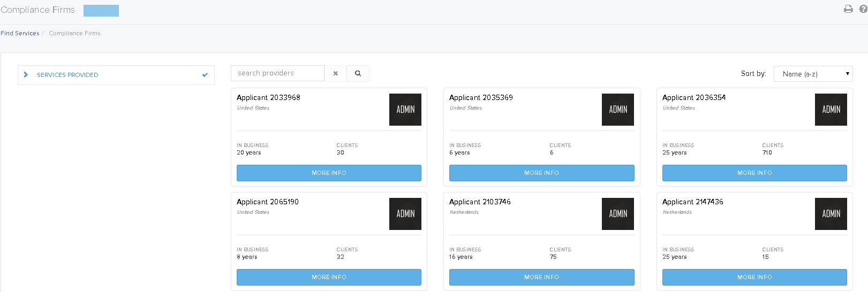Click ADMIN logo of Applicant 2035369
Image resolution: width=868 pixels, height=292 pixels.
click(x=617, y=110)
